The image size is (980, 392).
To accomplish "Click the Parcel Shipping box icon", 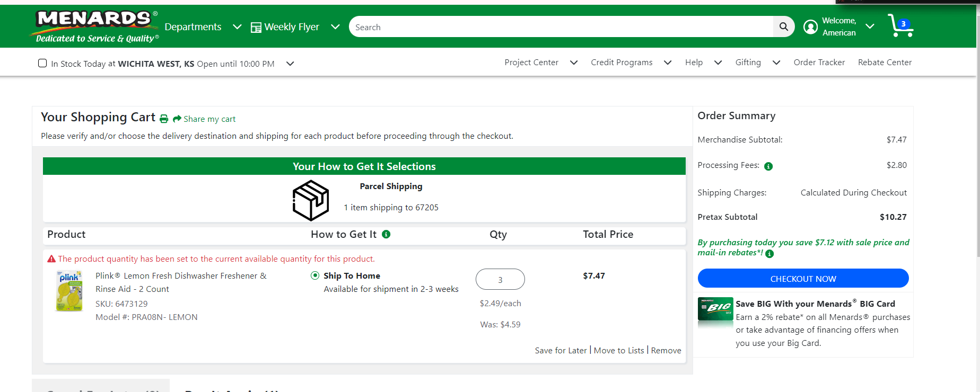I will pos(311,200).
